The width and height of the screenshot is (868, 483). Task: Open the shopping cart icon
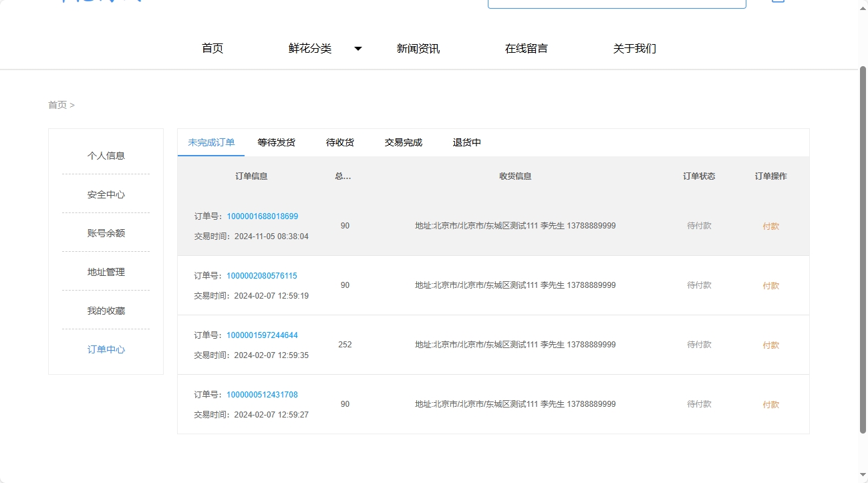(777, 2)
